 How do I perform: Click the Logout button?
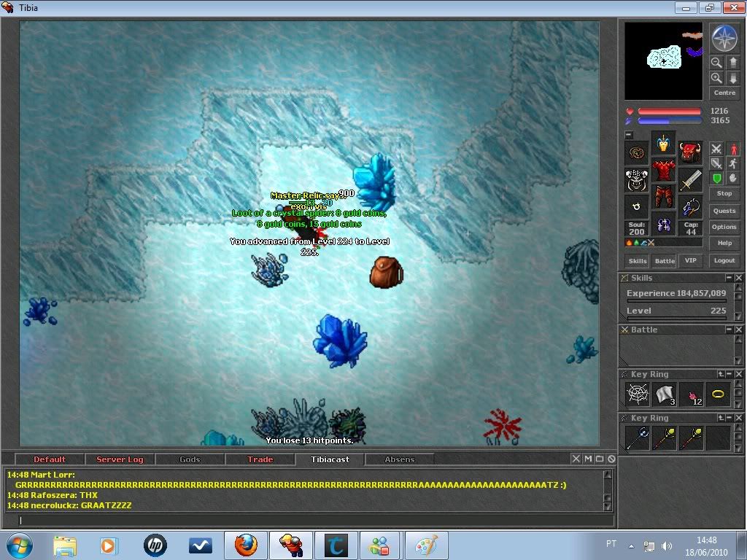point(724,260)
